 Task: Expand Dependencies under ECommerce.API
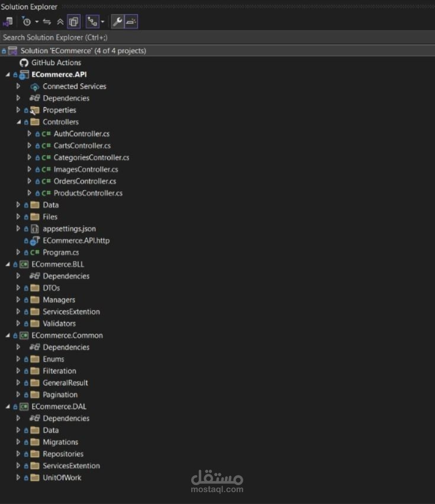tap(18, 98)
